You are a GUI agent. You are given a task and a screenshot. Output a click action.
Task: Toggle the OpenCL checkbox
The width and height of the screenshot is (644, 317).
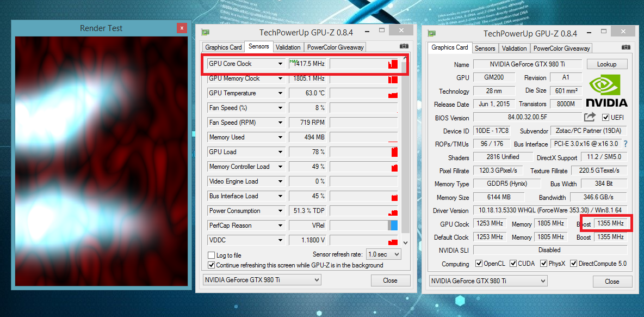479,263
